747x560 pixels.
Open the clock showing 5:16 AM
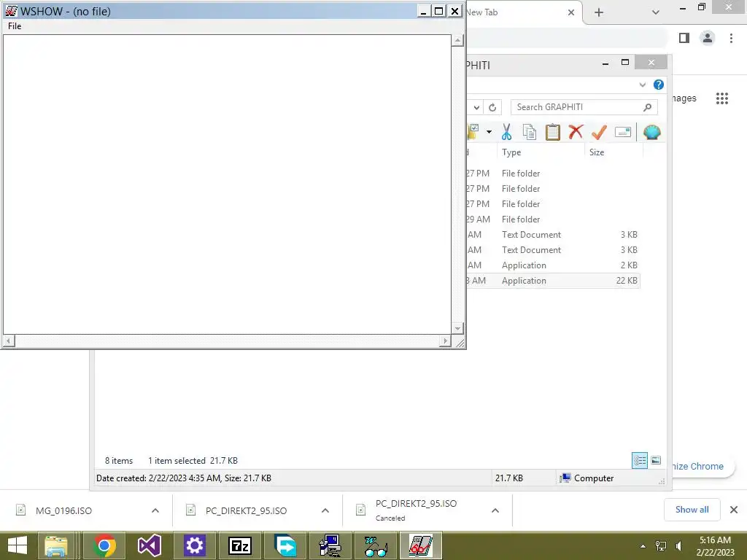click(x=715, y=546)
